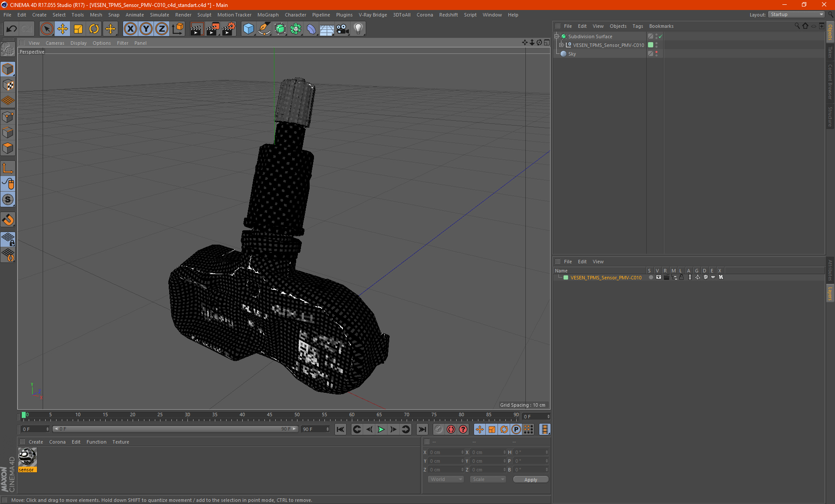Open the Structure side tab
This screenshot has height=504, width=835.
click(x=830, y=116)
